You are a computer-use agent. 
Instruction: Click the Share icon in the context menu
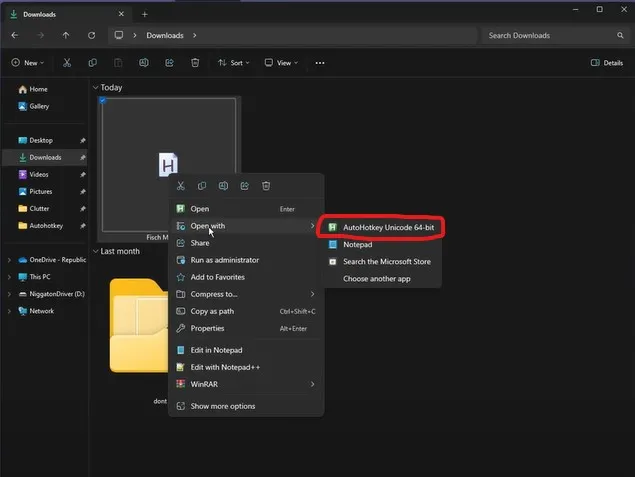pos(245,186)
